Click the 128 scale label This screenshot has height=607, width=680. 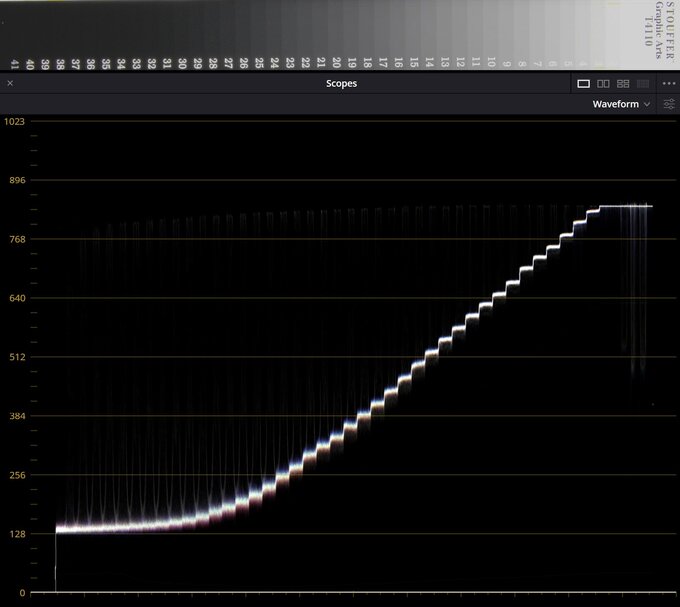(x=17, y=534)
